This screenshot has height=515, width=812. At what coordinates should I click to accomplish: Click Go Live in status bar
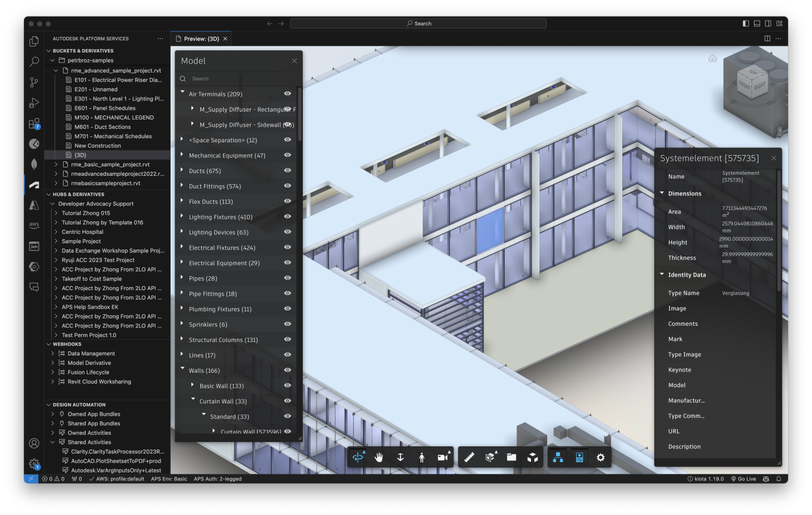pyautogui.click(x=743, y=479)
